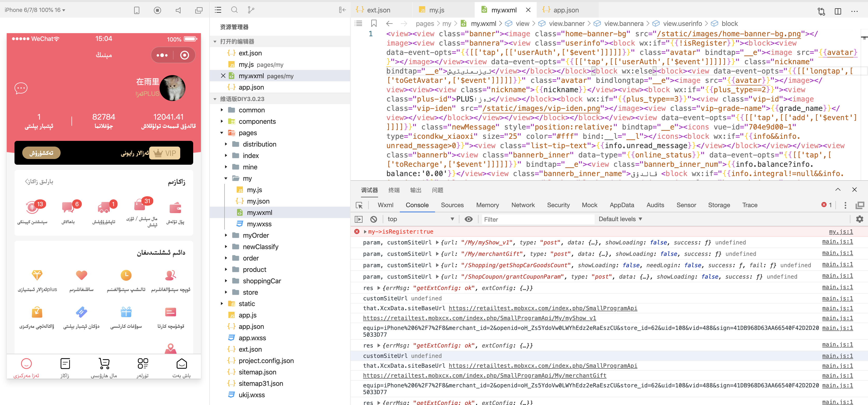This screenshot has height=405, width=868.
Task: Toggle the console eye live expression icon
Action: tap(468, 219)
